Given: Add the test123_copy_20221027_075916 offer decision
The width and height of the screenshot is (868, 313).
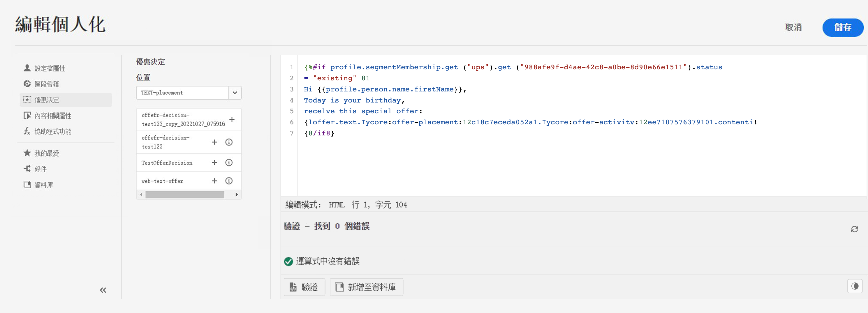Looking at the screenshot, I should click(232, 119).
